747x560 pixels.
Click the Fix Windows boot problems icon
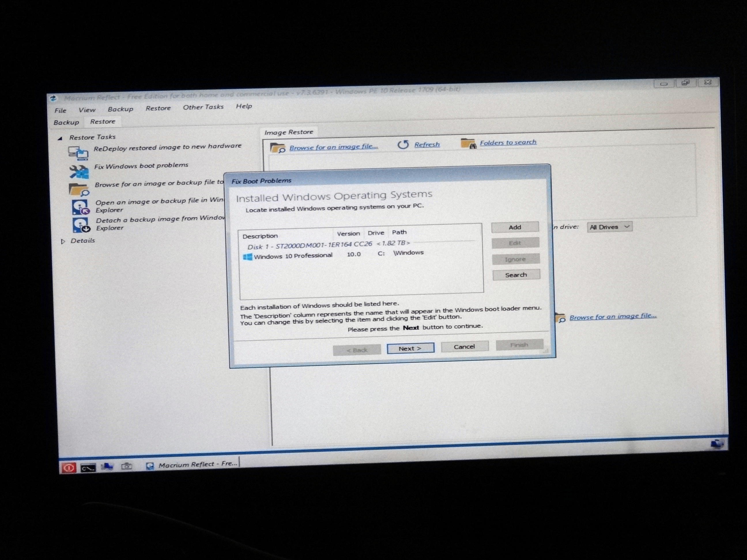tap(79, 172)
